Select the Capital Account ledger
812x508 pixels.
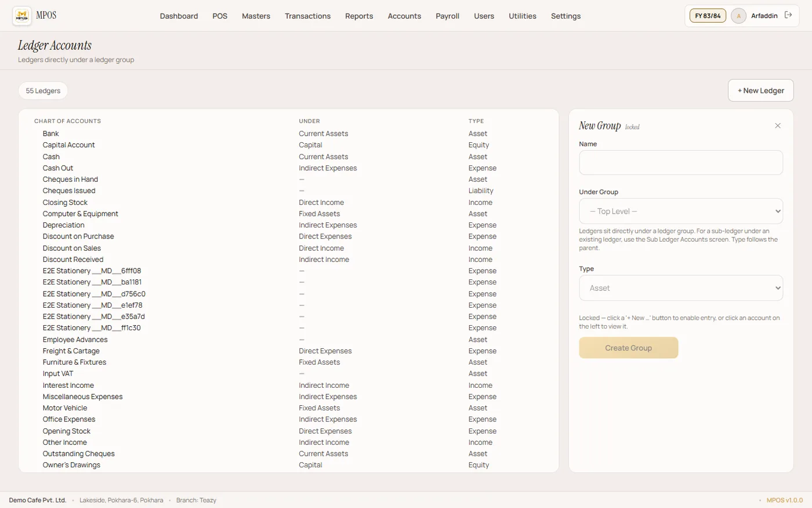288,145
